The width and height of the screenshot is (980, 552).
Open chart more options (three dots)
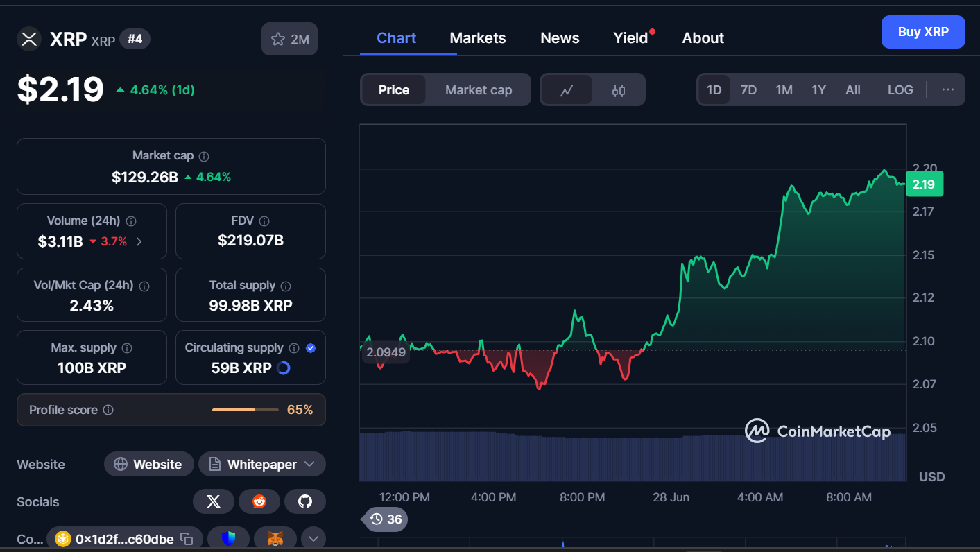tap(948, 90)
